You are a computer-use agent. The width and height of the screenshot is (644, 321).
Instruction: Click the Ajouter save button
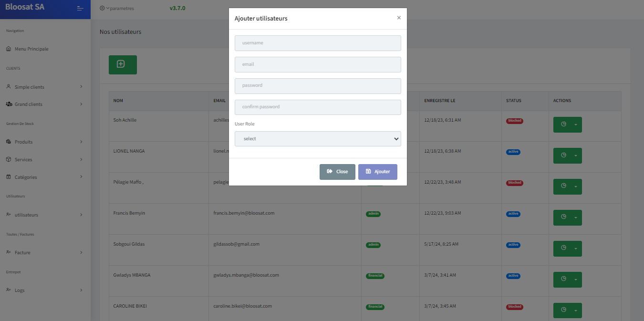(x=378, y=172)
